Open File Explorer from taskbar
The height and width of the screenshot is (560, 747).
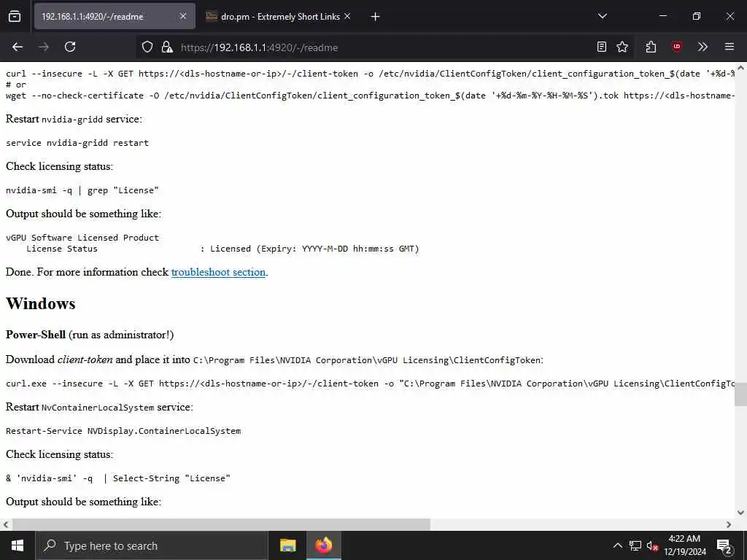pos(287,545)
